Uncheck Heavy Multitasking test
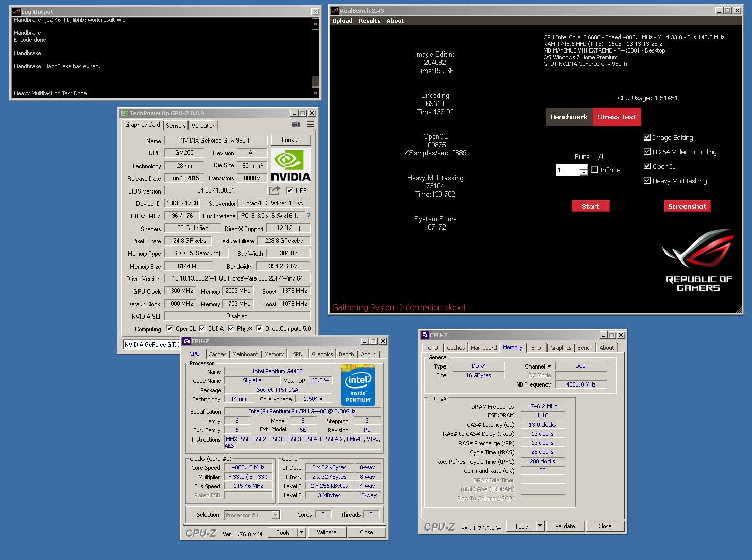This screenshot has width=752, height=560. tap(647, 181)
